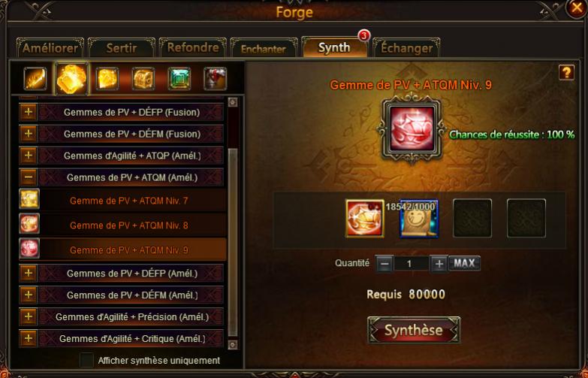Increase quantity with the plus stepper
This screenshot has width=588, height=378.
point(439,264)
